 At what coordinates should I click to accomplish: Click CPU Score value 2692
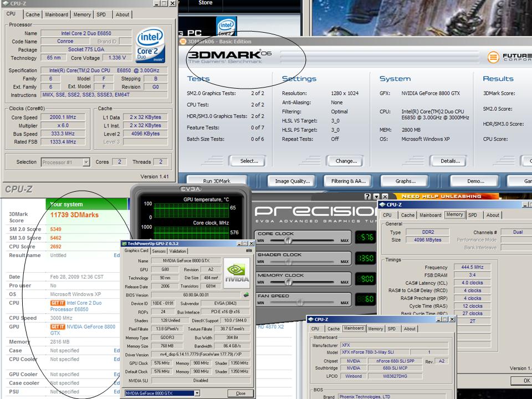click(55, 247)
